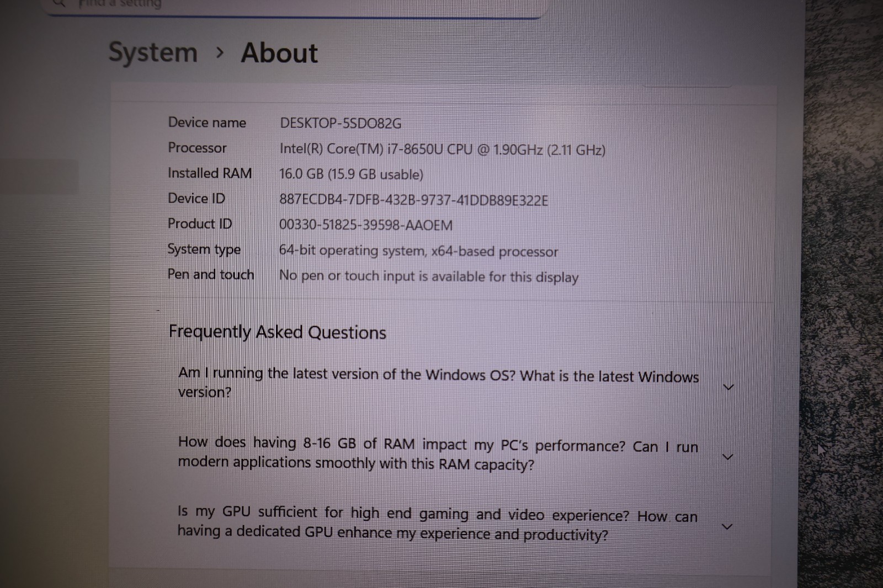Screen dimensions: 883x588
Task: Click the Device ID label
Action: 196,199
